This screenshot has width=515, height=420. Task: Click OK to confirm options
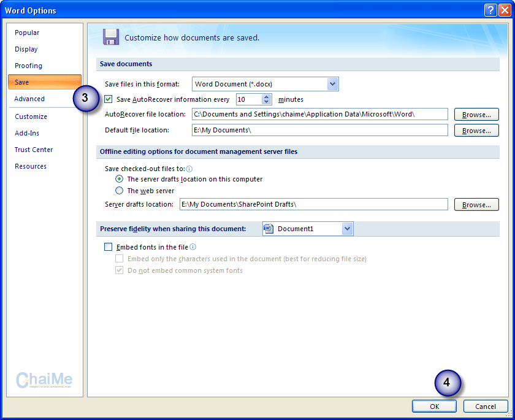pos(434,406)
